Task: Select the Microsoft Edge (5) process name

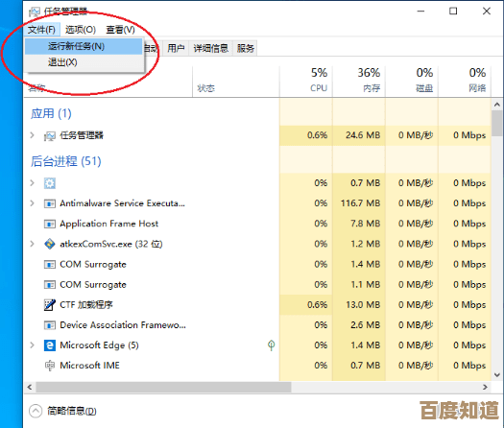Action: 99,345
